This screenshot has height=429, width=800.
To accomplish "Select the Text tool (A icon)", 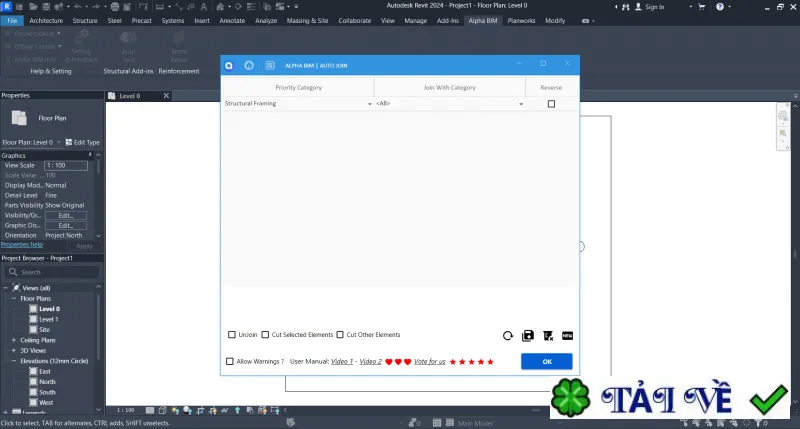I will pos(204,7).
